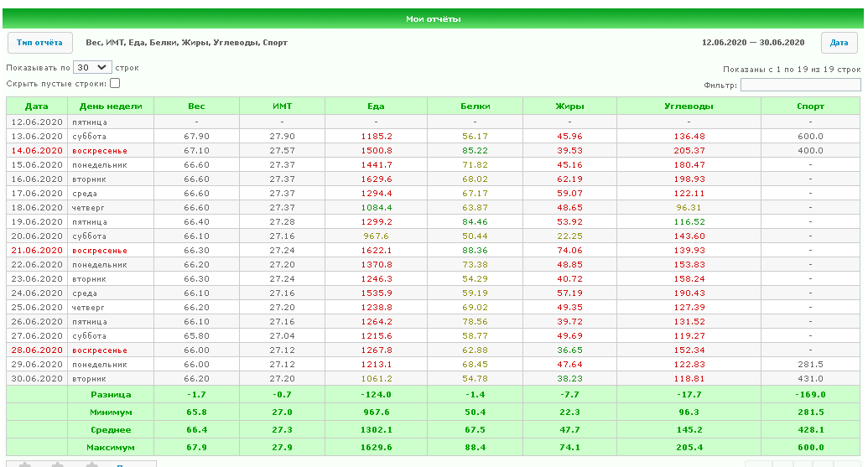Sort by the ИМТ column header
The image size is (868, 467).
pos(282,106)
